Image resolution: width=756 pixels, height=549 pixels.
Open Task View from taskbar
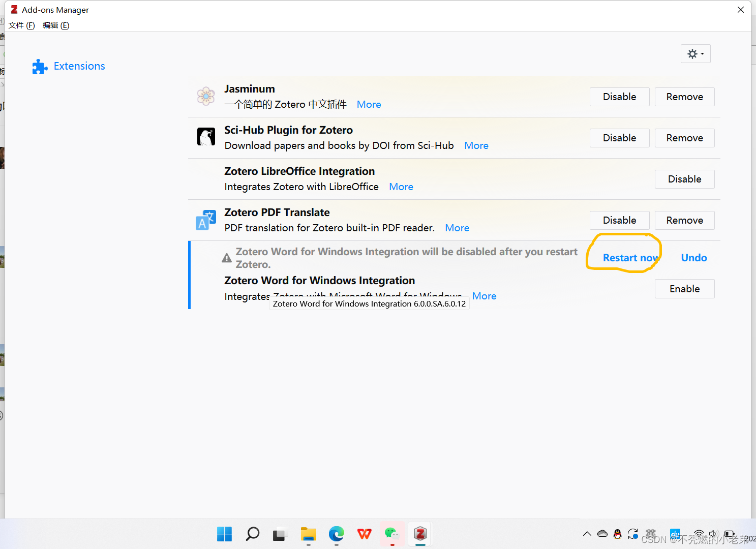tap(279, 535)
